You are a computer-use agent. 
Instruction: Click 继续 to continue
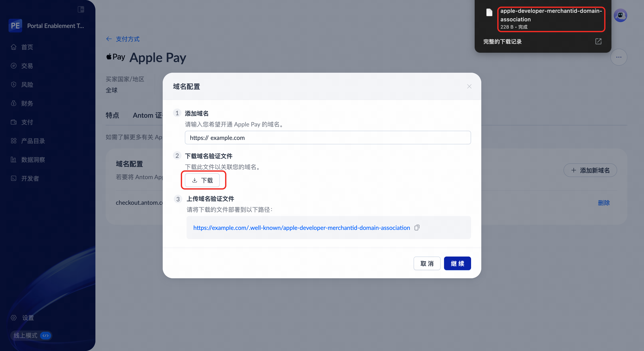(457, 264)
